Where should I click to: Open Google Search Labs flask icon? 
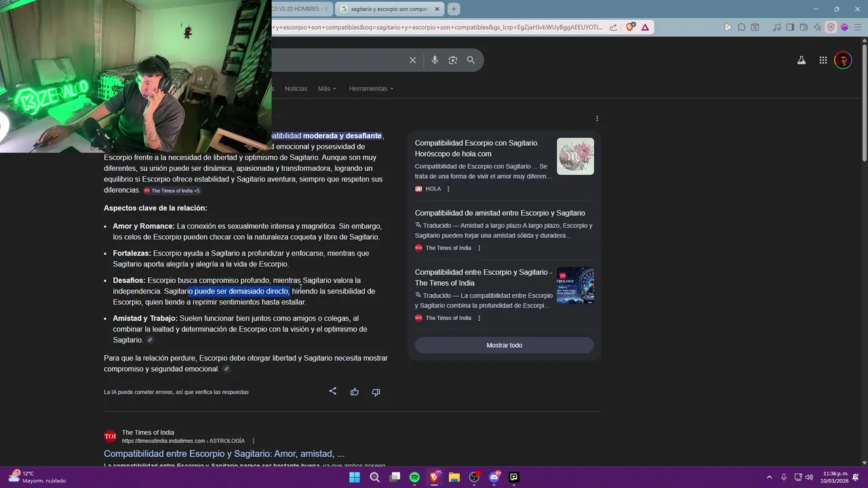(x=802, y=60)
